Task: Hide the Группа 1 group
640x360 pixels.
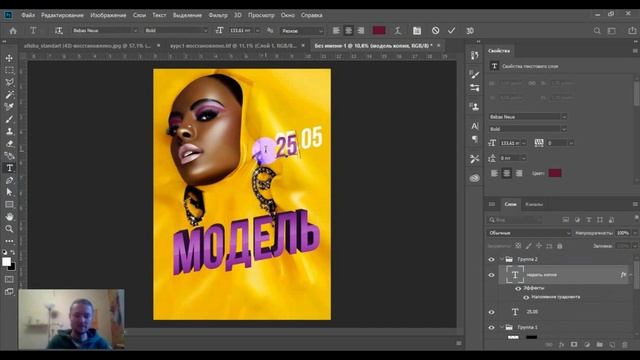Action: point(491,327)
